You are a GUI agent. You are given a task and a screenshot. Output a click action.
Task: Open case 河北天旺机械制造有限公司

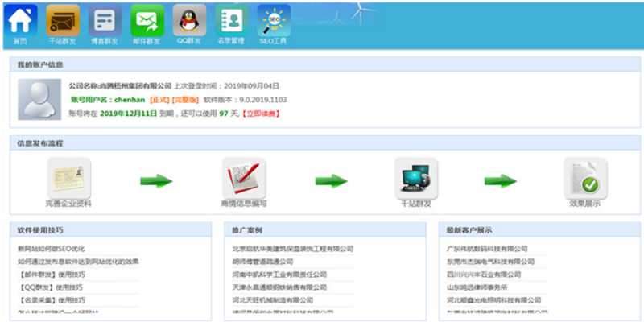(273, 299)
